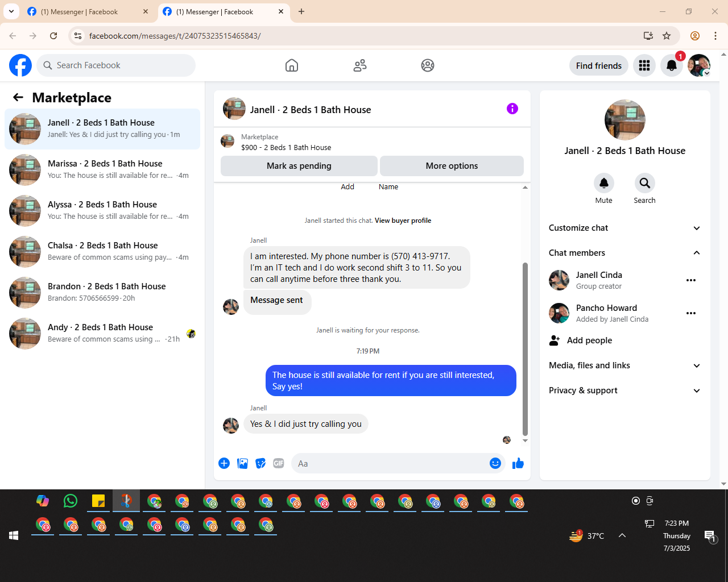Bookmark this page with star icon
Screen dimensions: 728x582
pyautogui.click(x=667, y=36)
